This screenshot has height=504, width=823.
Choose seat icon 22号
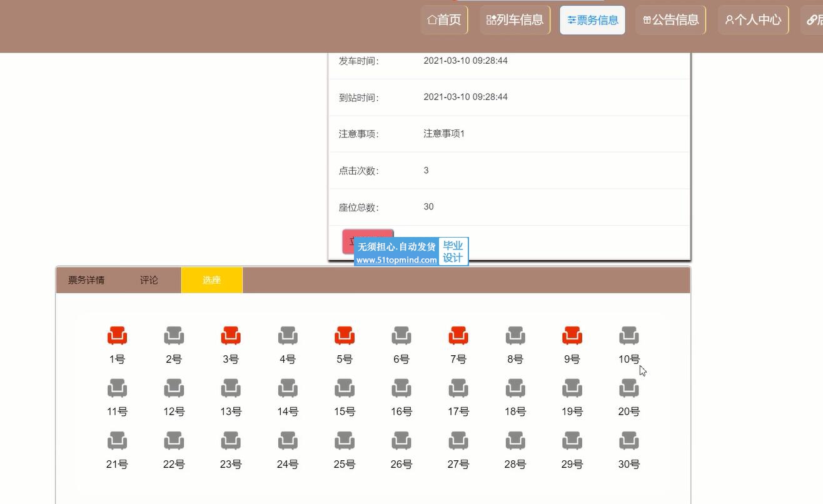click(x=174, y=441)
